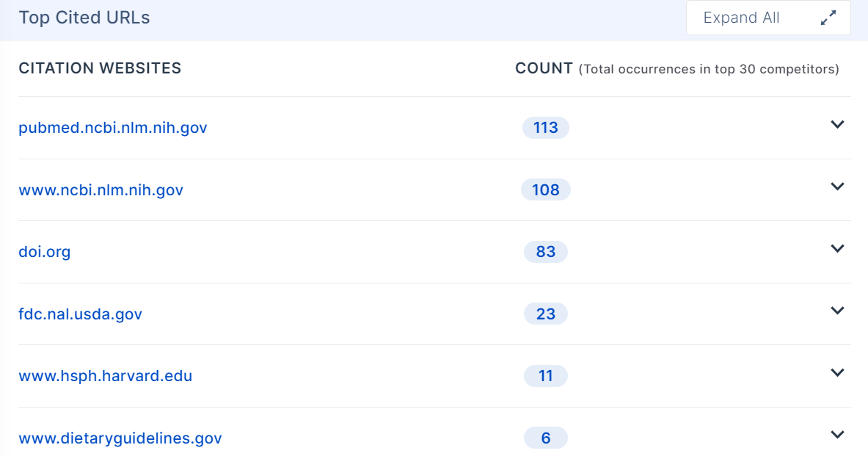The width and height of the screenshot is (868, 456).
Task: Open the fdc.nal.usda.gov link
Action: (80, 314)
